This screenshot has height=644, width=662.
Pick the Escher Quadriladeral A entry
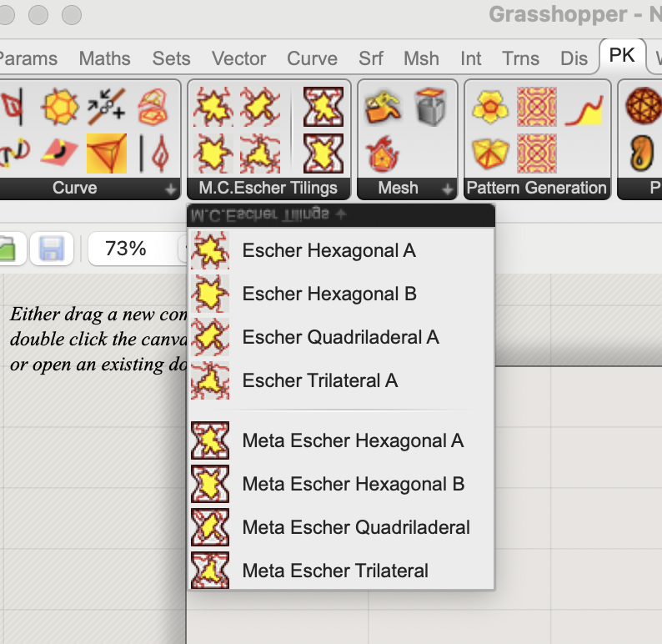point(340,337)
